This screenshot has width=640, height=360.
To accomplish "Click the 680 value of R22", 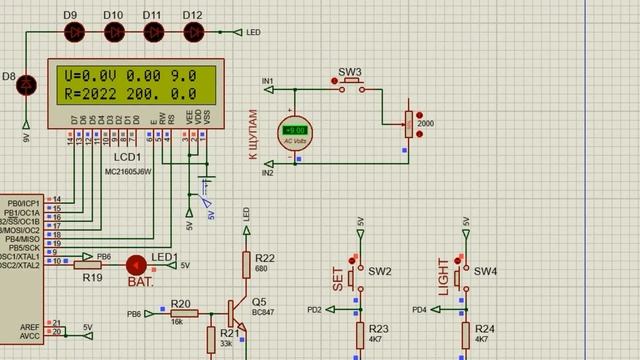I will point(261,269).
